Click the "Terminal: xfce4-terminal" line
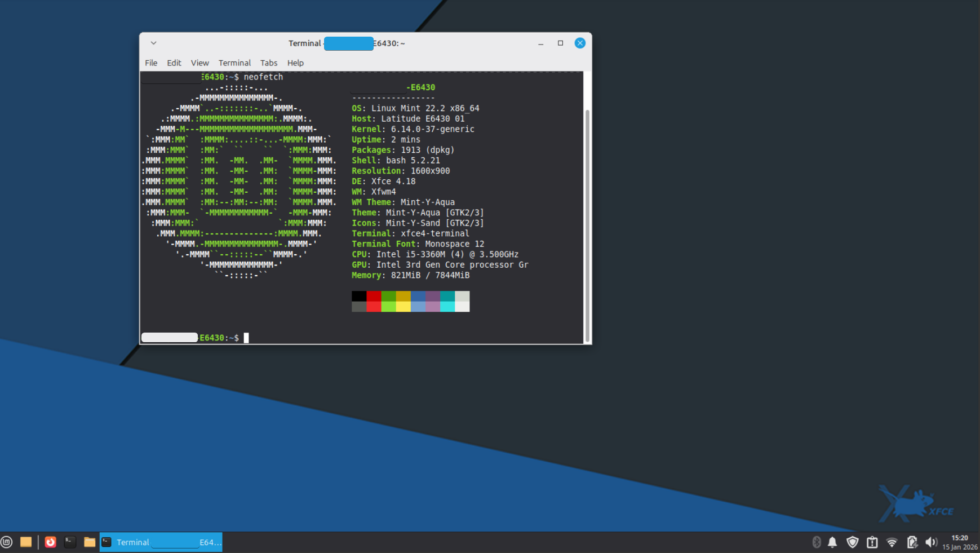The height and width of the screenshot is (553, 980). (410, 233)
